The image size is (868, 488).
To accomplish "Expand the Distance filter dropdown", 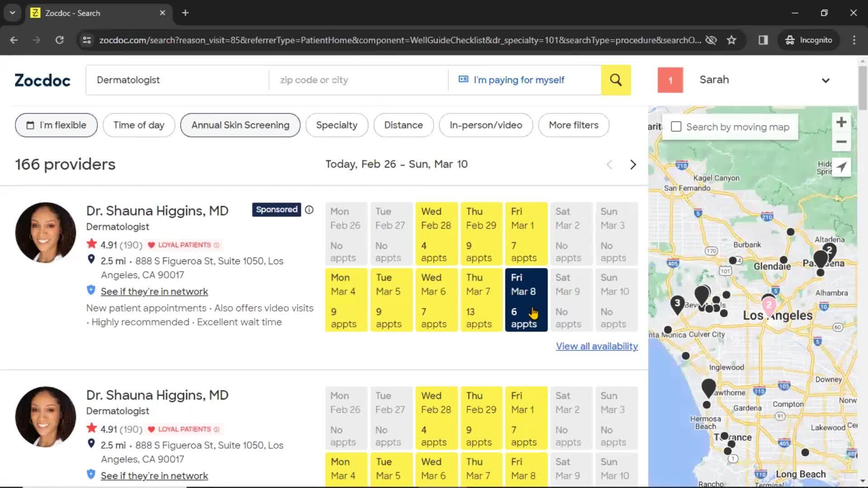I will (x=404, y=125).
